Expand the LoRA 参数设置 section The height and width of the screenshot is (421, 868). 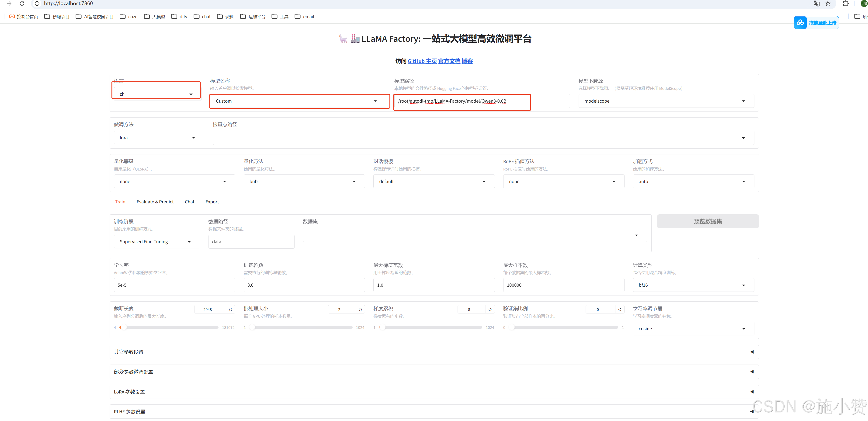434,392
